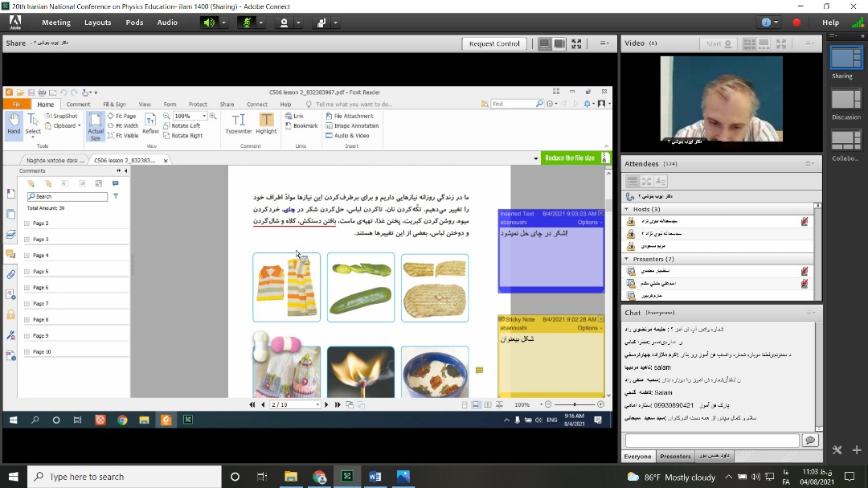Toggle full screen for Share pod
This screenshot has height=488, width=868.
pos(576,43)
